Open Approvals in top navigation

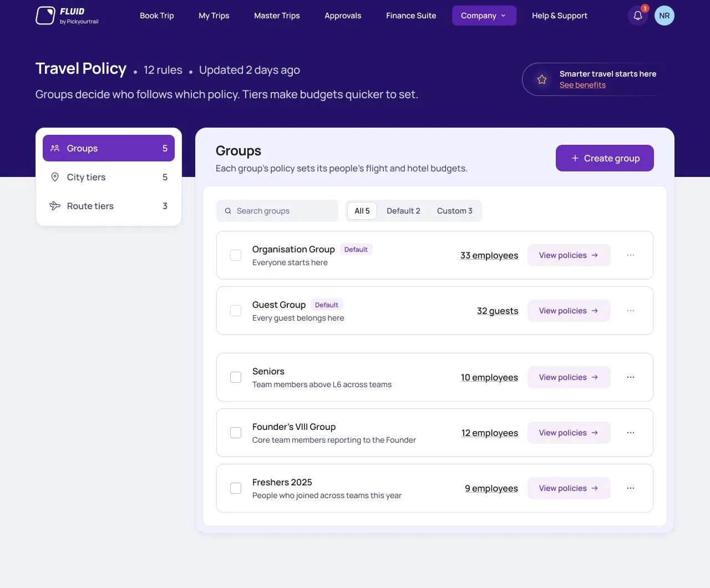[343, 16]
